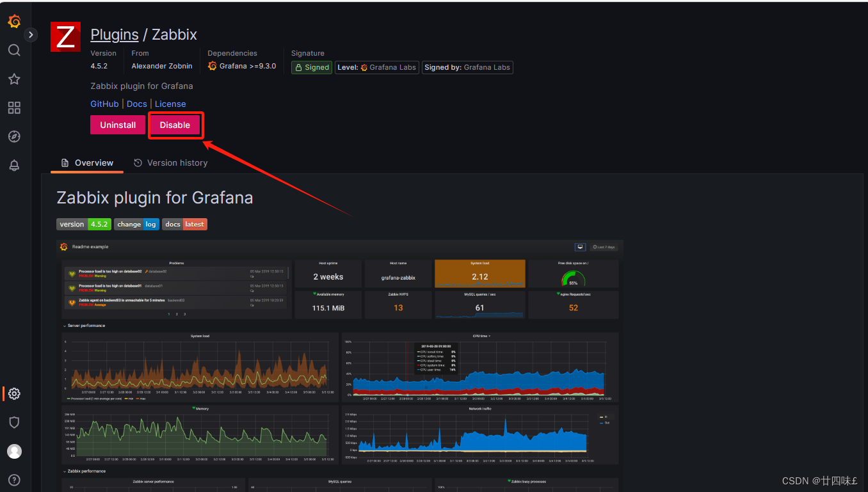Click the Uninstall button

[117, 125]
